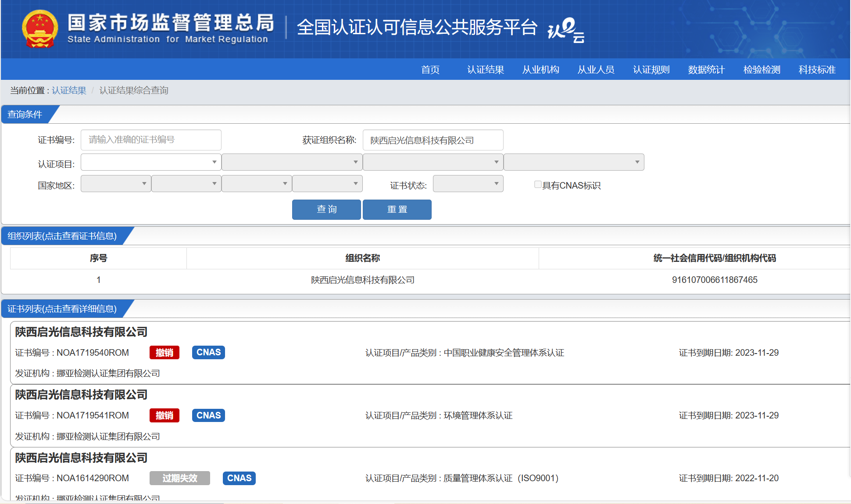Click the national emblem logo
Image resolution: width=851 pixels, height=504 pixels.
point(40,29)
